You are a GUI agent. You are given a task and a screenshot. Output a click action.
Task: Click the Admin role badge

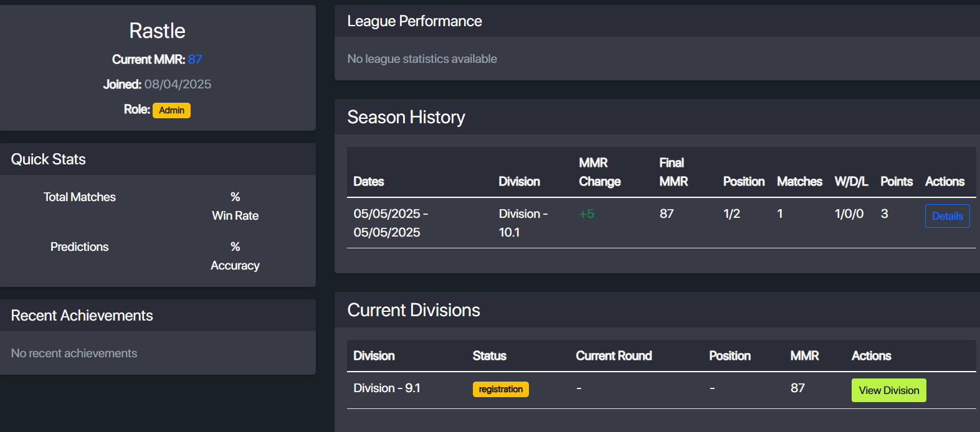[171, 110]
